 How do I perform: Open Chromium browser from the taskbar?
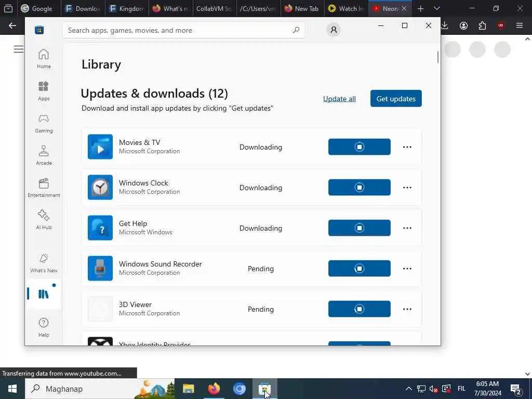(239, 389)
